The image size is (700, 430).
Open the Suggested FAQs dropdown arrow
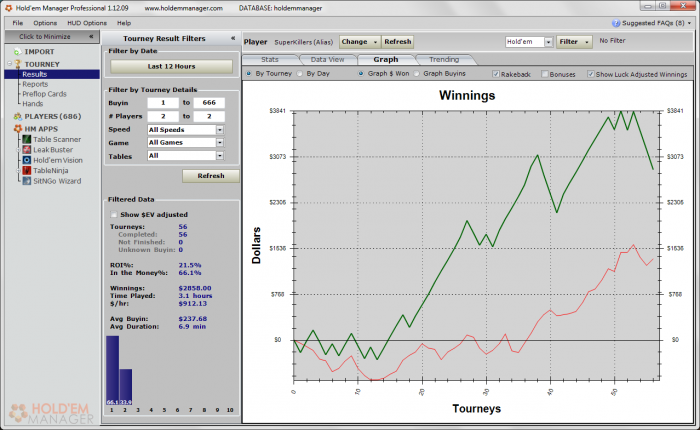[689, 23]
